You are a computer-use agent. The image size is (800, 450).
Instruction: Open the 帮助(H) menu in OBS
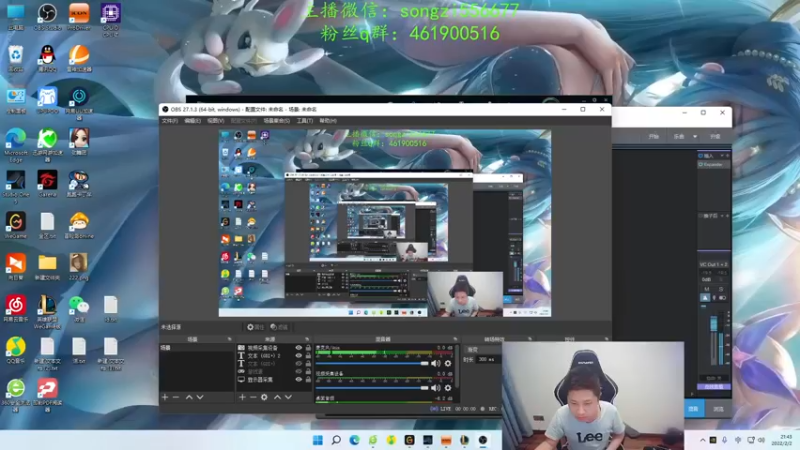[x=328, y=121]
